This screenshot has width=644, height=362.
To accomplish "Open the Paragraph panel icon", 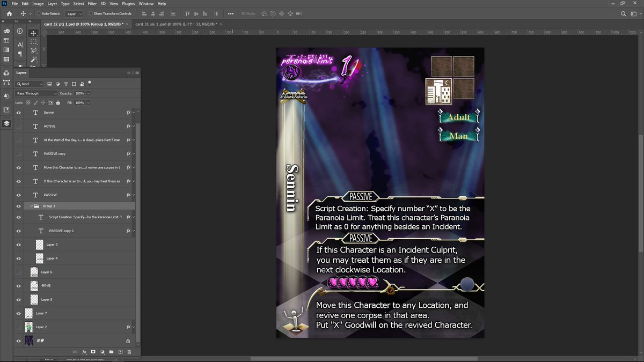I will (x=20, y=54).
